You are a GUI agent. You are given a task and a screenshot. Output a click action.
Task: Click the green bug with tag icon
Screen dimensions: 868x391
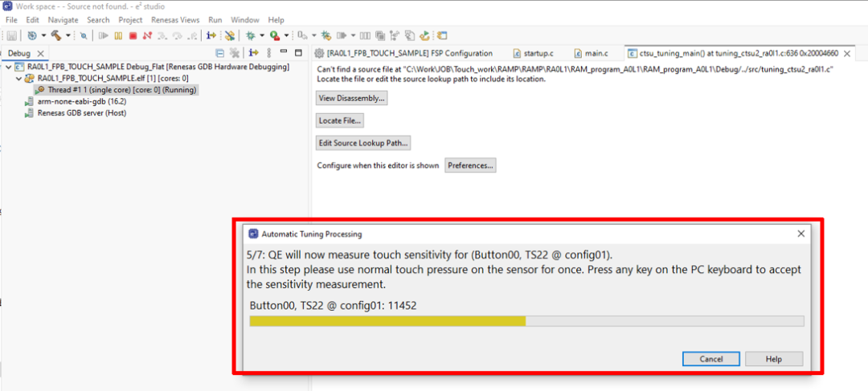pyautogui.click(x=326, y=35)
